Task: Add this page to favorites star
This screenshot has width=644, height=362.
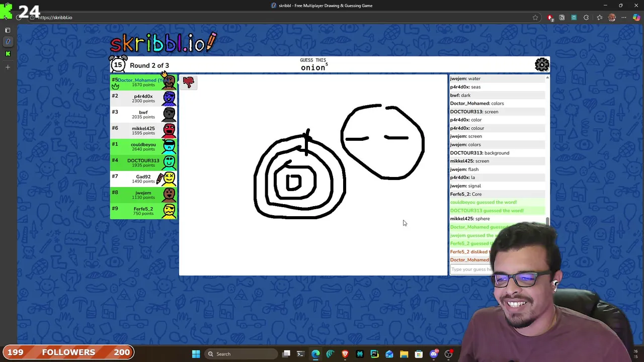Action: 535,18
